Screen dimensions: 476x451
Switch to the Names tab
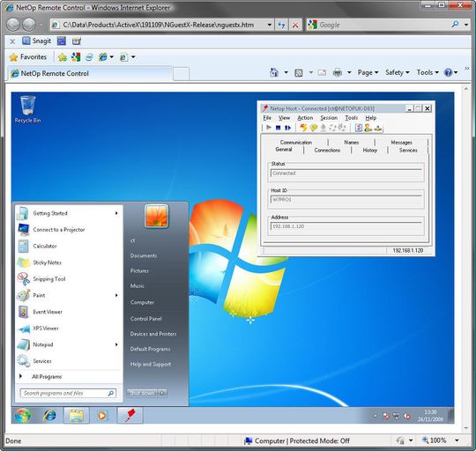(x=352, y=142)
